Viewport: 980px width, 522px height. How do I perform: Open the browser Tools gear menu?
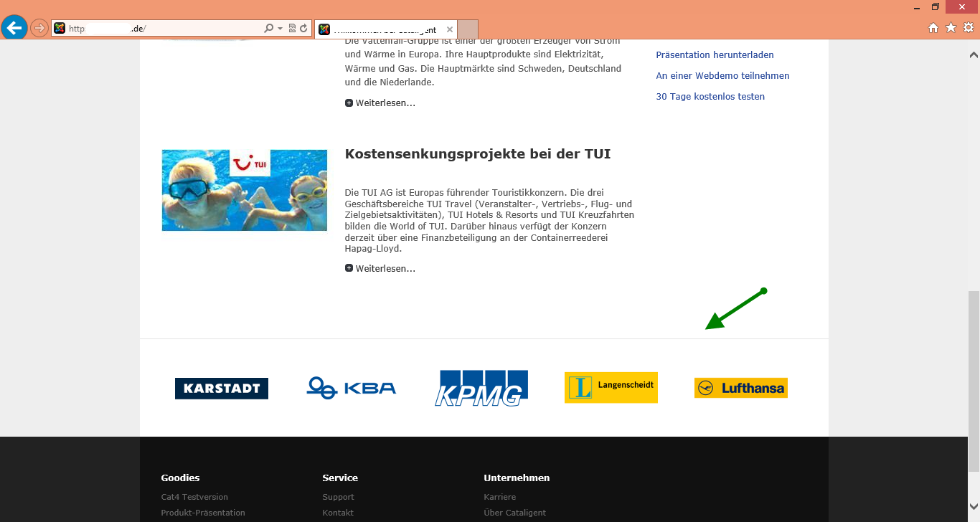[969, 28]
